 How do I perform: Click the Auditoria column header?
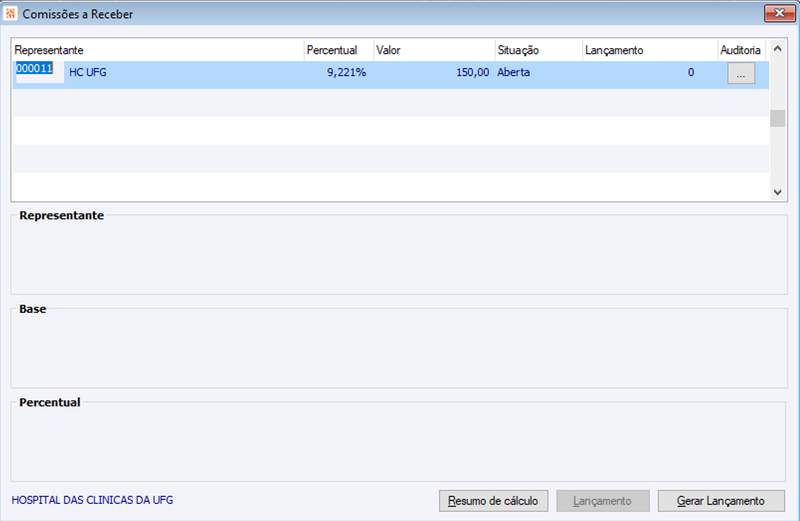click(741, 50)
